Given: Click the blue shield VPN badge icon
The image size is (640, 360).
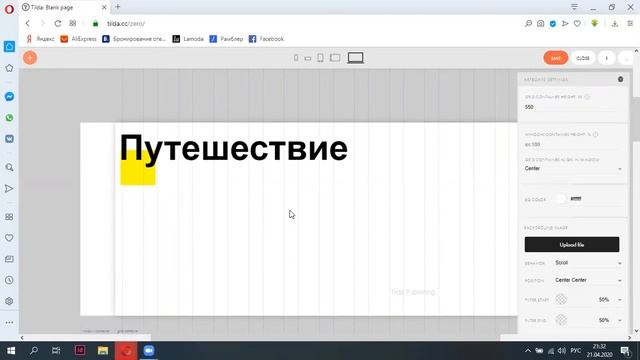Looking at the screenshot, I should click(553, 24).
